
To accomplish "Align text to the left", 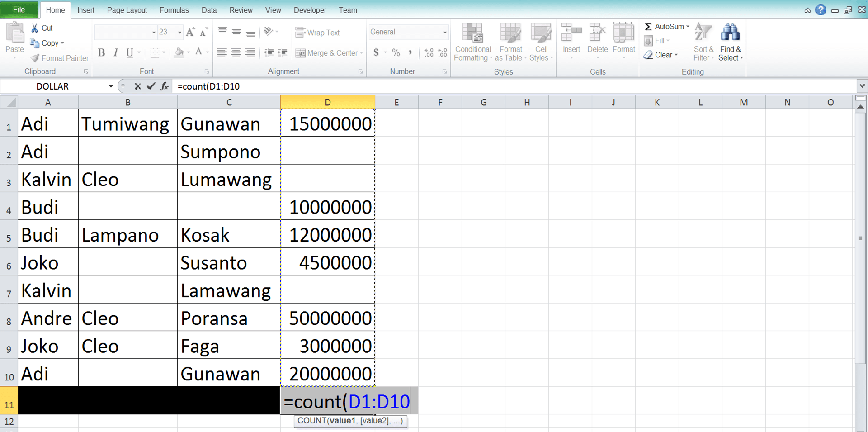I will point(222,52).
